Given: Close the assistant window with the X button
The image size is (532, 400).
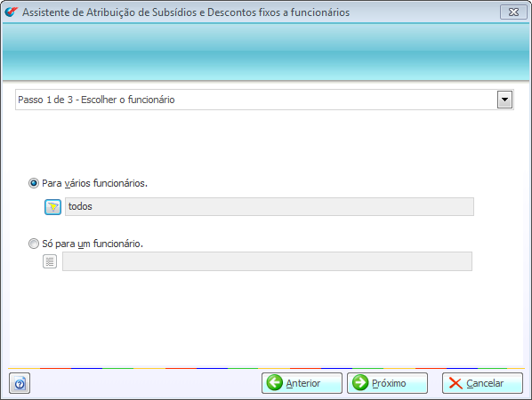Looking at the screenshot, I should click(513, 12).
